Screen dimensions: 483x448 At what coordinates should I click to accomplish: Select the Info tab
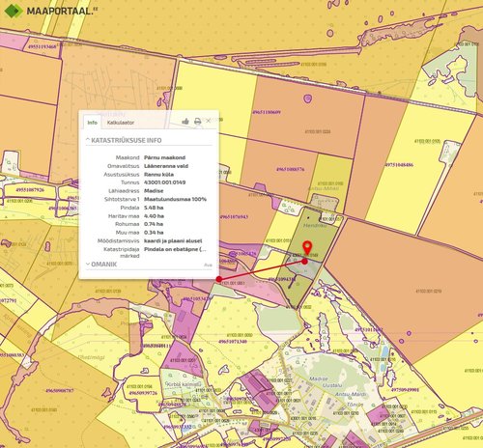tap(92, 123)
